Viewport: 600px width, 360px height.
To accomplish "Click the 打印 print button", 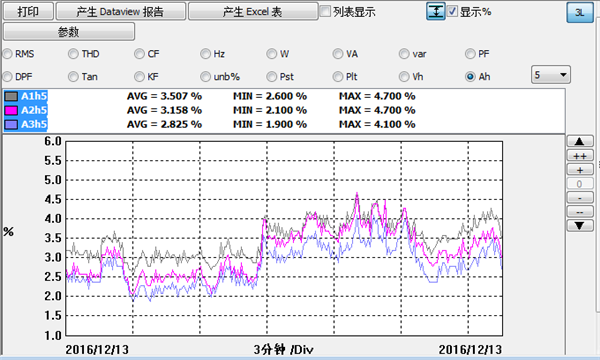I will (28, 11).
